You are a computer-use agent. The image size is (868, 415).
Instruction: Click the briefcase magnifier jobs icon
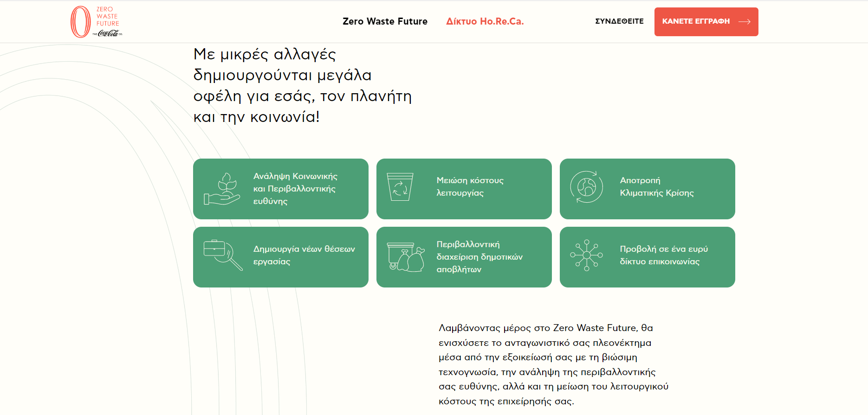coord(222,255)
